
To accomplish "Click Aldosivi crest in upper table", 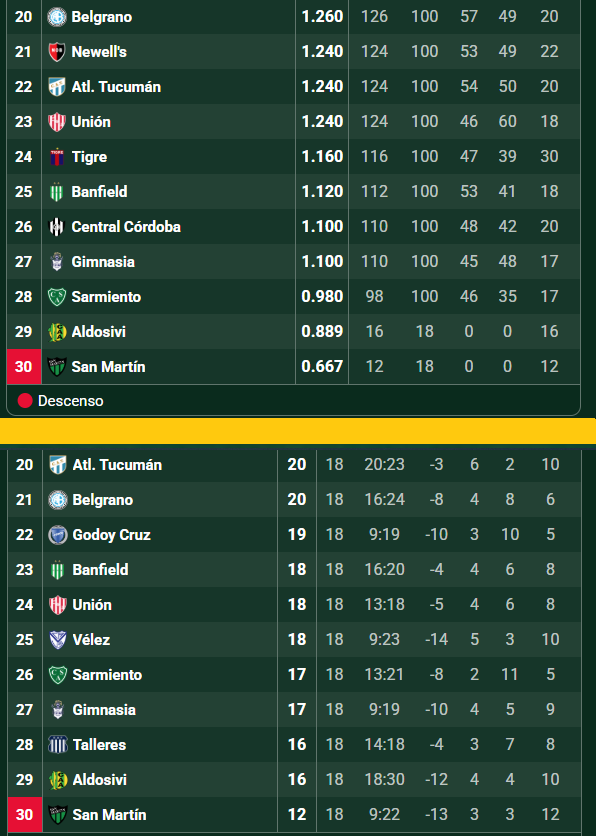I will (57, 332).
